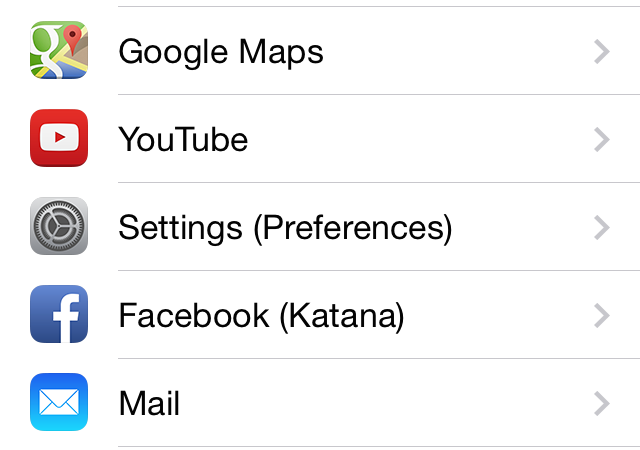This screenshot has height=450, width=640.
Task: Click blank space in the YouTube row
Action: (x=420, y=139)
